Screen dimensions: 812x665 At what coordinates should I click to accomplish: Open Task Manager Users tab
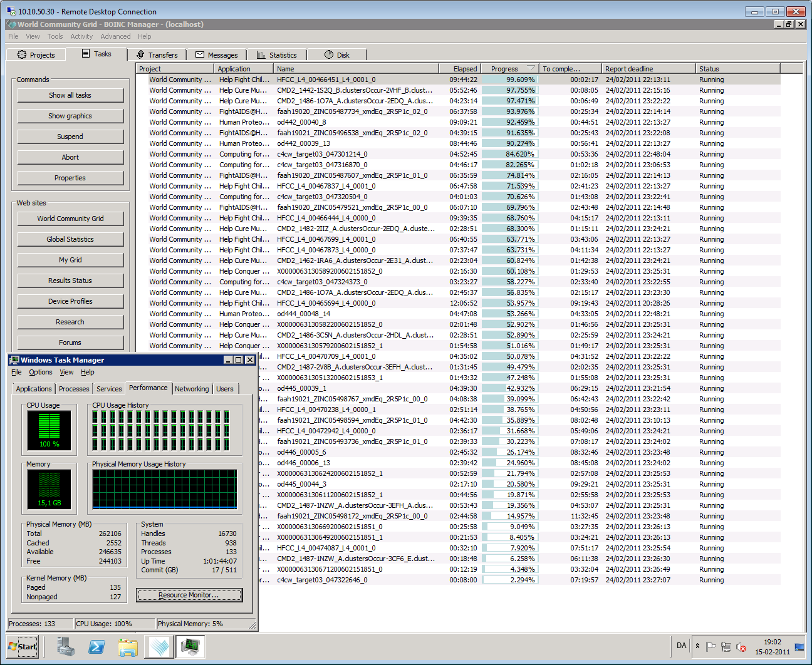225,389
